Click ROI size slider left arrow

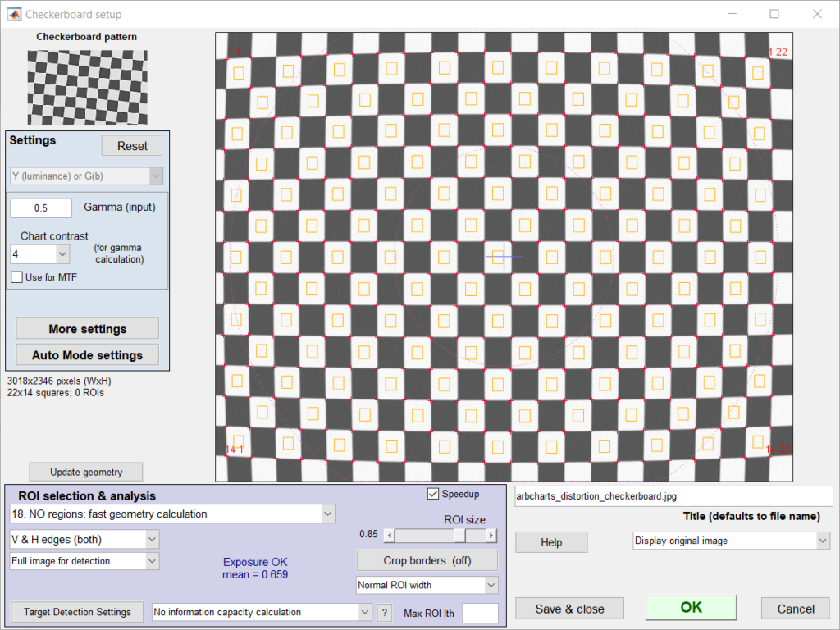pos(390,535)
